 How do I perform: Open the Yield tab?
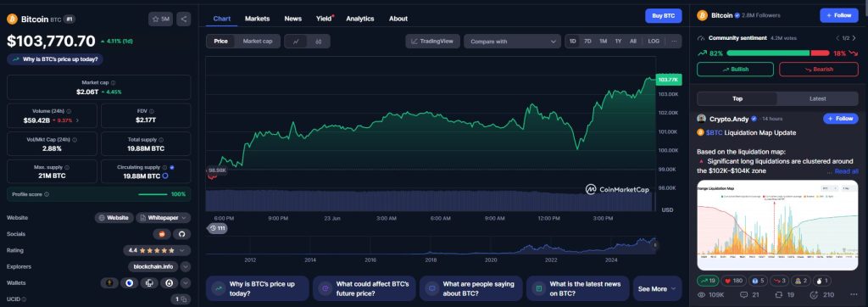click(324, 19)
